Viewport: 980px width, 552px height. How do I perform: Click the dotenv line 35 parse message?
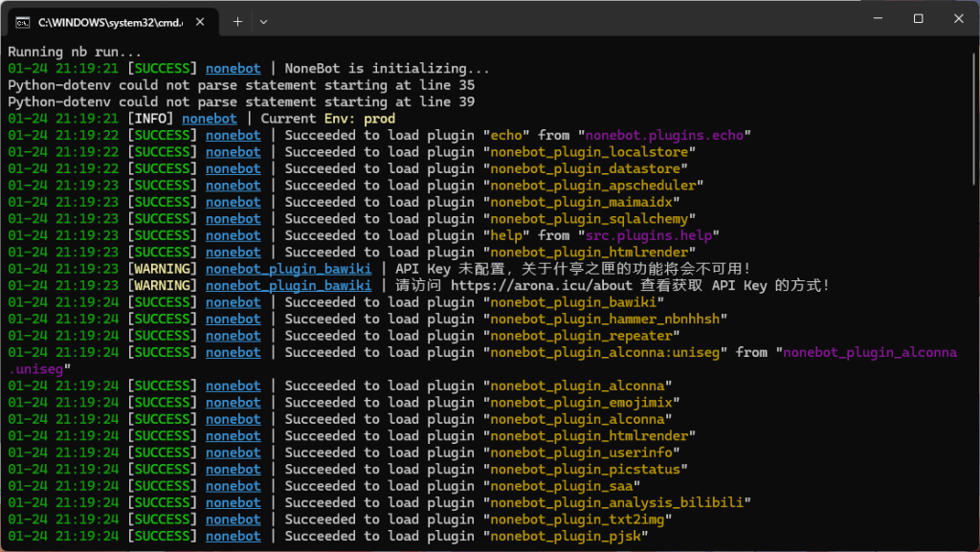[x=241, y=85]
